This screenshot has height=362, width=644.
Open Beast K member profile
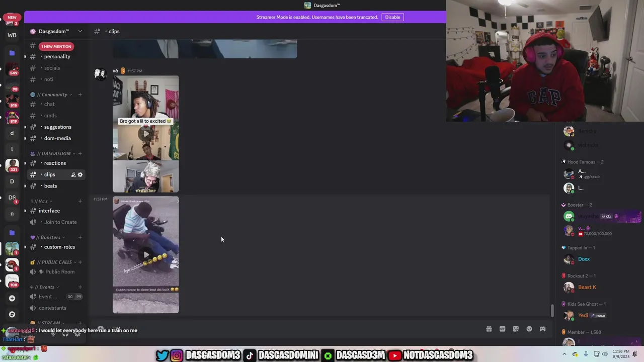(587, 287)
